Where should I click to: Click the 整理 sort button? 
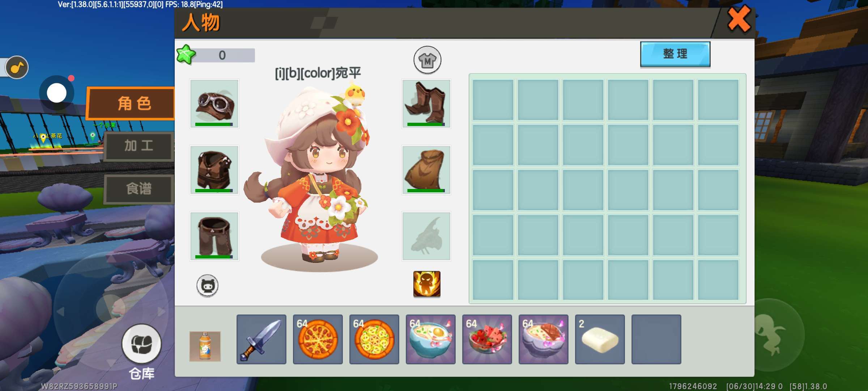(x=675, y=54)
